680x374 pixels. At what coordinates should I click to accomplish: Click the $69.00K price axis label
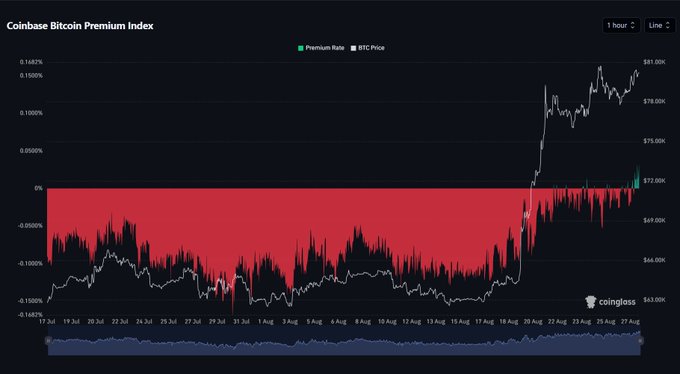(655, 220)
